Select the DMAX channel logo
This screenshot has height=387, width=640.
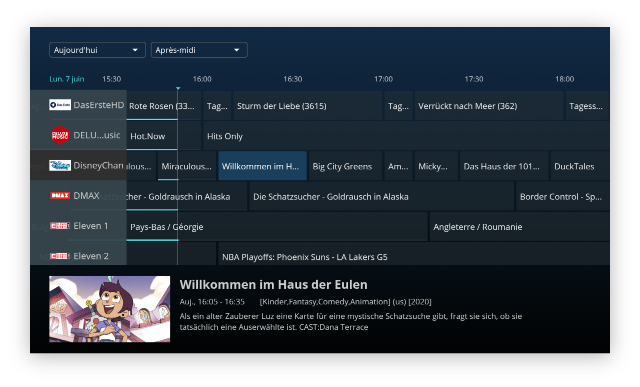(60, 196)
